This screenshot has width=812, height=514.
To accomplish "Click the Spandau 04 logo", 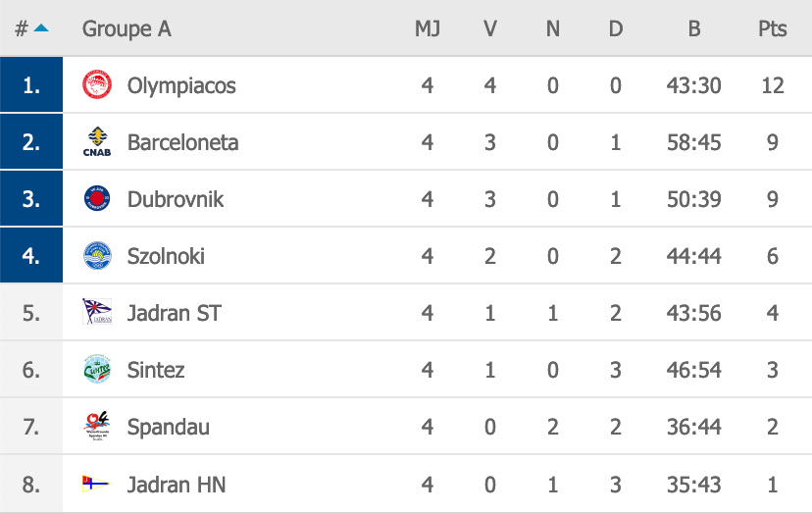I will pyautogui.click(x=97, y=427).
